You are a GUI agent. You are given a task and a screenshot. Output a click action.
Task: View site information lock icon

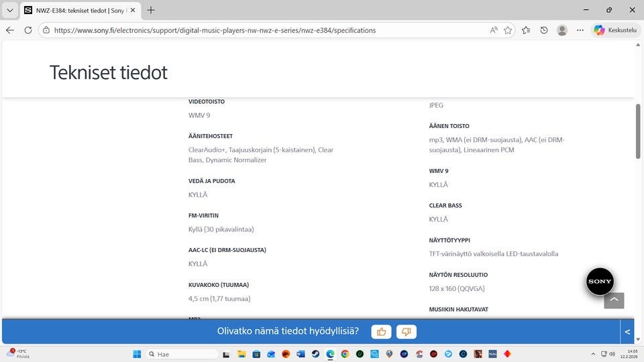(x=46, y=30)
